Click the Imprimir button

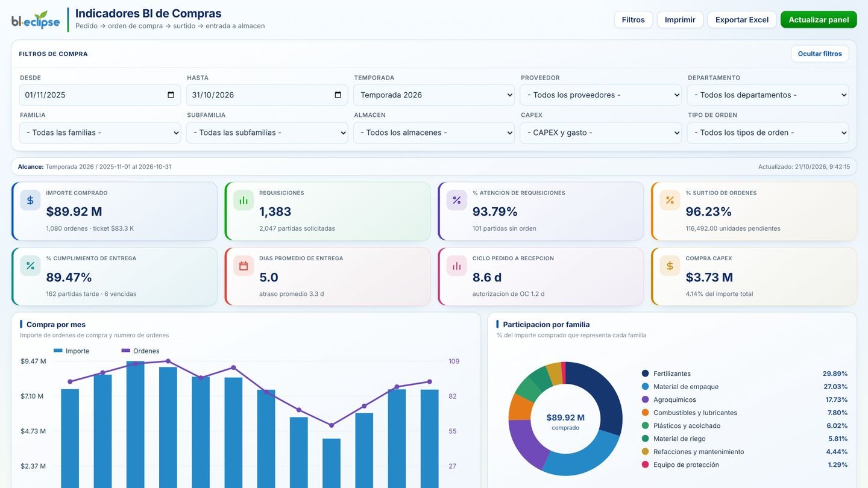click(680, 20)
